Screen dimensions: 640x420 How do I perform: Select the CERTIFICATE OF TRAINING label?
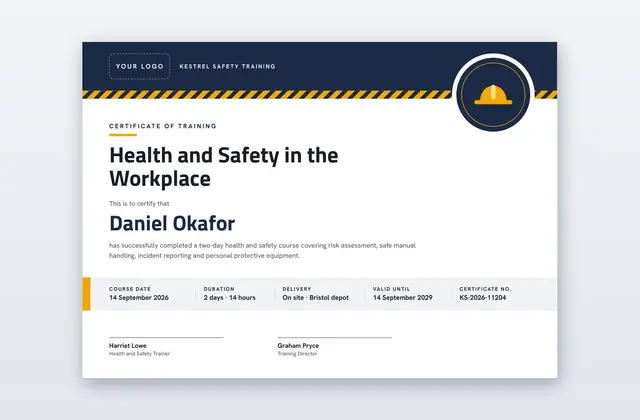(163, 126)
